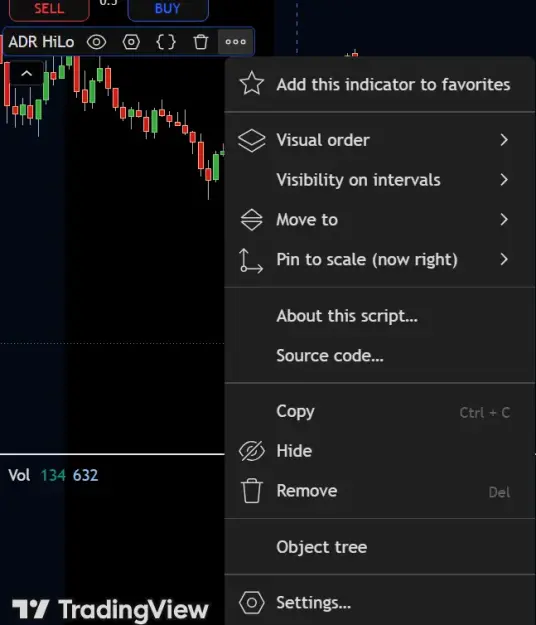This screenshot has width=536, height=625.
Task: Click the blue BUY button
Action: point(168,9)
